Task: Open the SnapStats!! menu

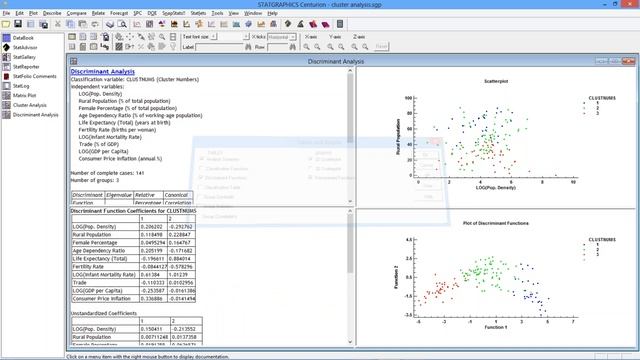Action: click(173, 13)
